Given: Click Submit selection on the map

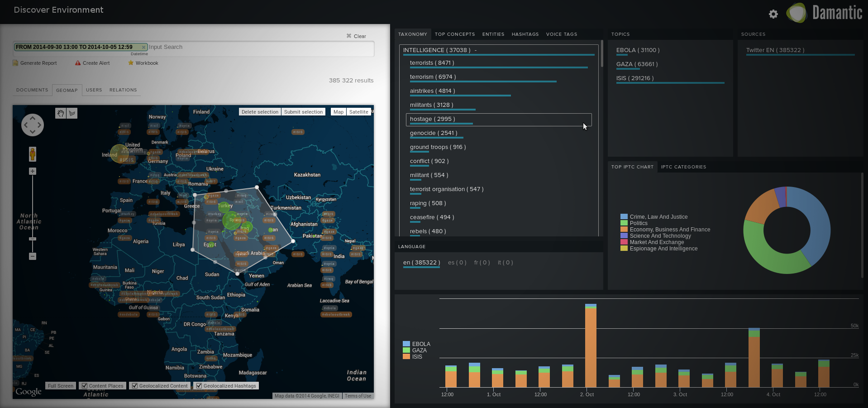Looking at the screenshot, I should [x=303, y=112].
